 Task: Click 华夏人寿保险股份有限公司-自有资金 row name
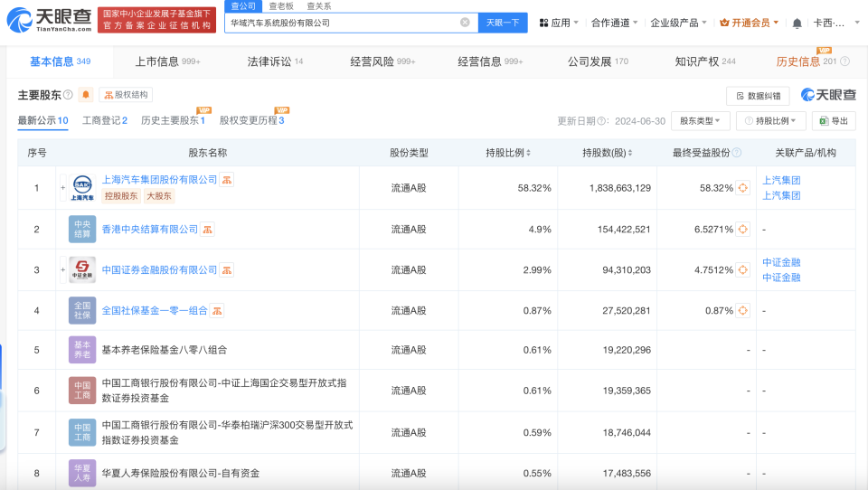181,474
